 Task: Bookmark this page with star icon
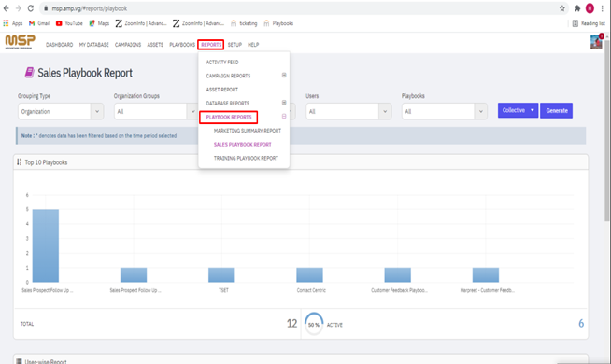click(x=561, y=8)
